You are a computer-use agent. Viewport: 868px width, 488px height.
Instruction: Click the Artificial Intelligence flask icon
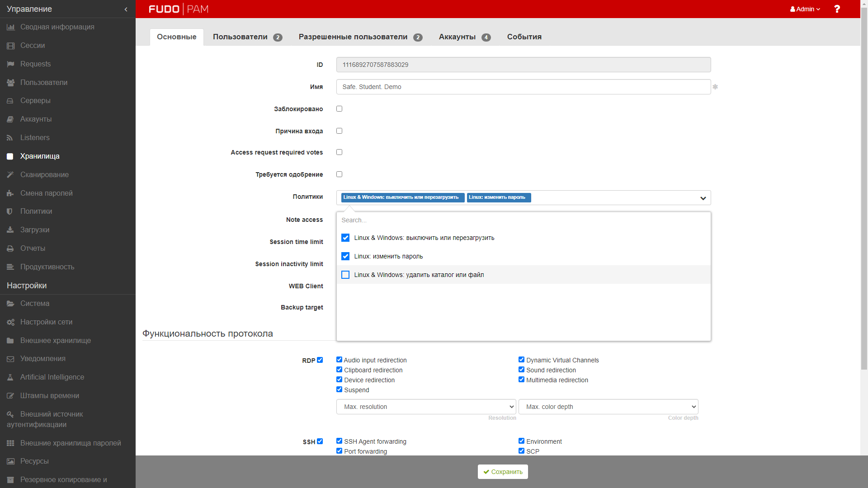[10, 377]
